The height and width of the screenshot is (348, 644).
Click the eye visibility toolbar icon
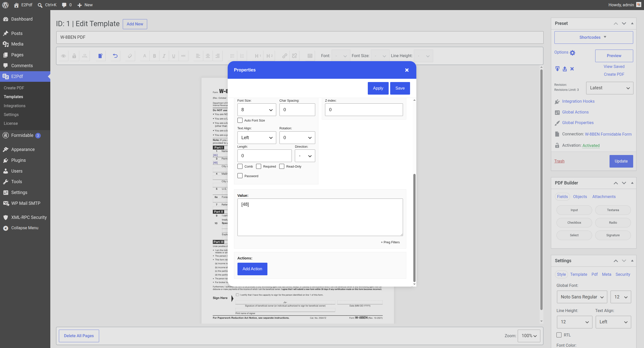click(x=63, y=56)
